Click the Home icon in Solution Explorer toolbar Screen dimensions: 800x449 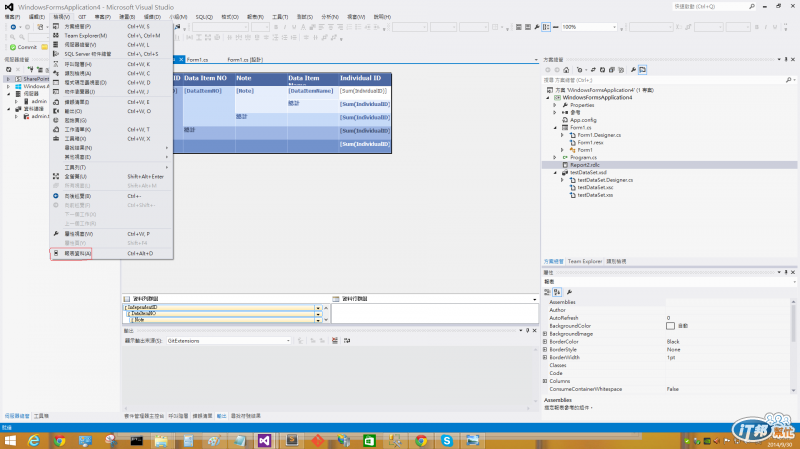[x=566, y=70]
